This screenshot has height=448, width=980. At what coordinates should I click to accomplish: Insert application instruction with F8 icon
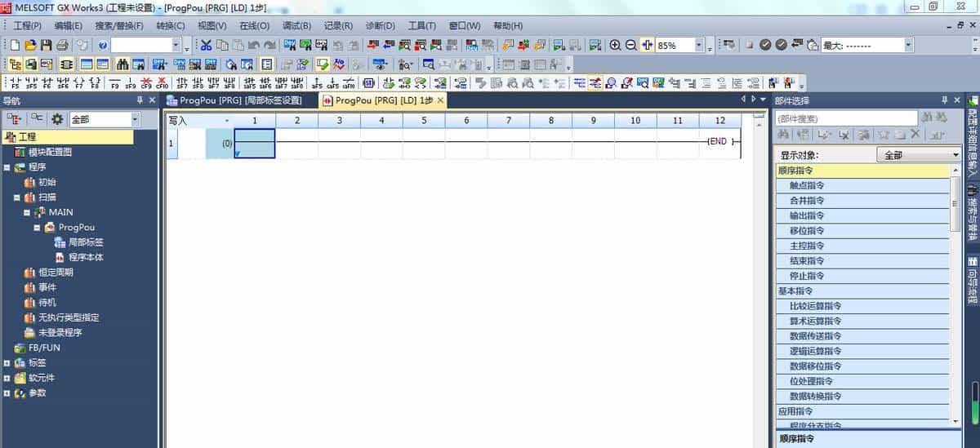coord(95,82)
